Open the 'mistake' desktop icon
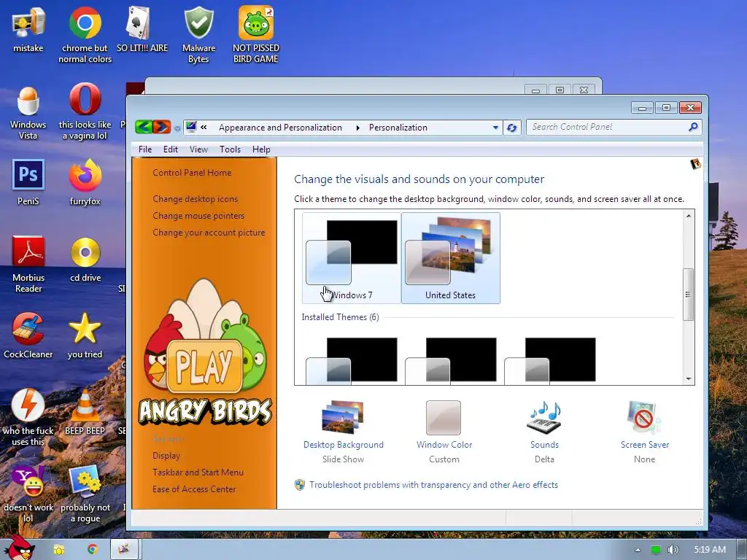 point(28,28)
